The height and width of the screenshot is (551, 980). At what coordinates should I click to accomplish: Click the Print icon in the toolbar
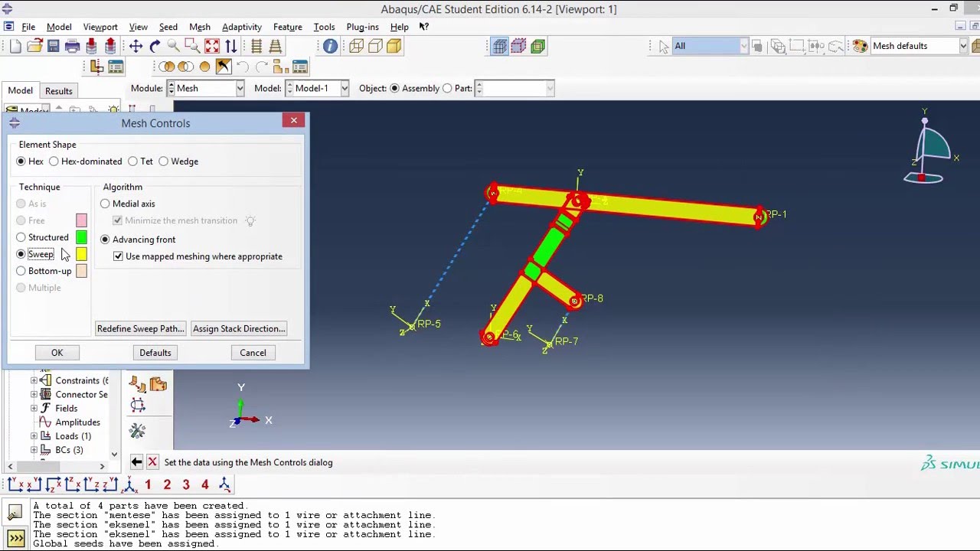coord(72,46)
